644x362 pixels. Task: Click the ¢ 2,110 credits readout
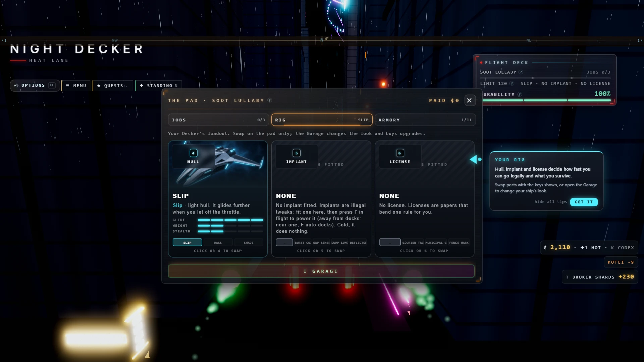point(557,247)
